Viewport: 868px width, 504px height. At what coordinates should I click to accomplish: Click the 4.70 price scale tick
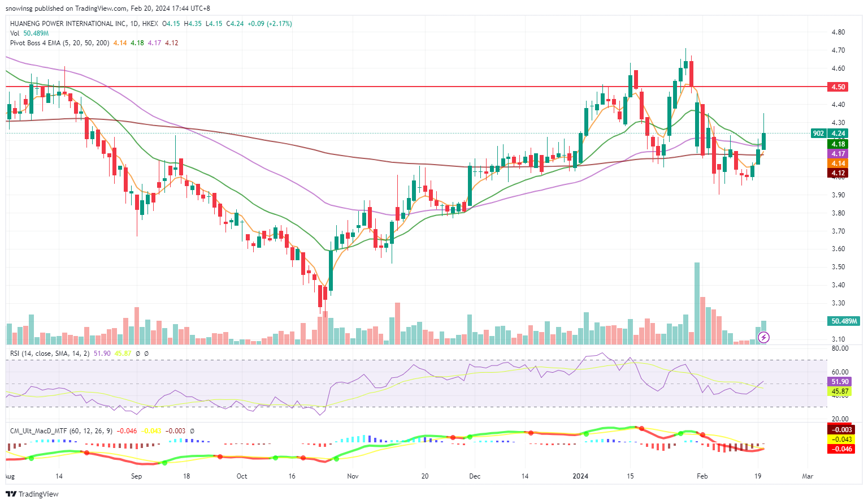coord(839,50)
